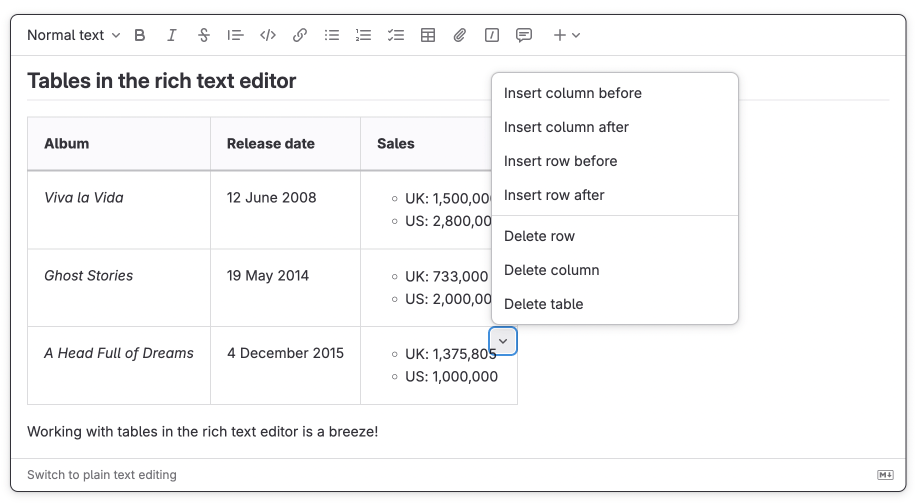
Task: Select Delete row from the menu
Action: pyautogui.click(x=539, y=236)
